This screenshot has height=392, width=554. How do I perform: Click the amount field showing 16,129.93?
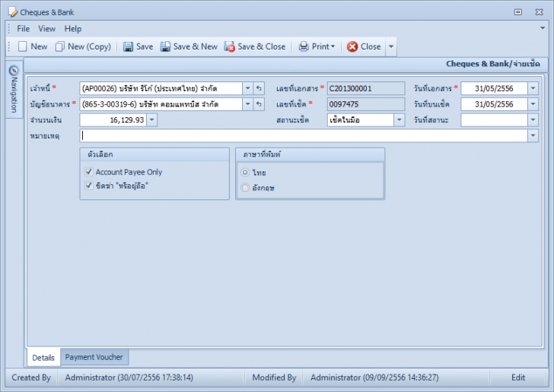point(113,120)
